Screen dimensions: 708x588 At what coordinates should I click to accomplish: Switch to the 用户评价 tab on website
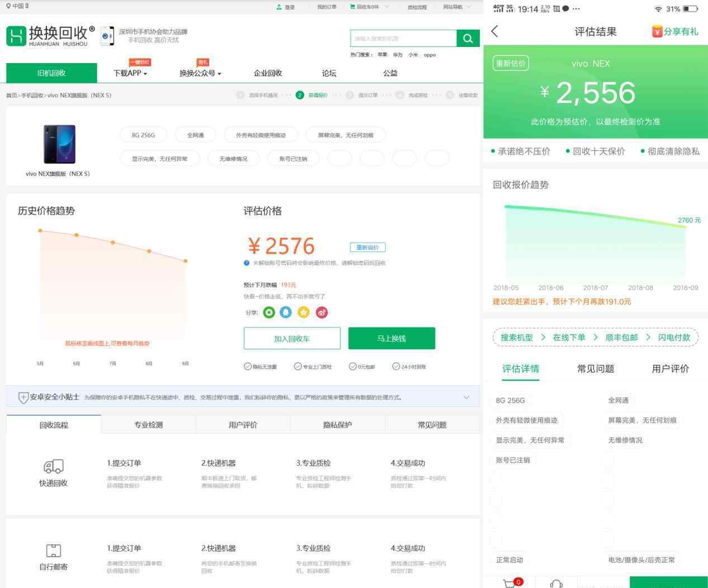243,425
